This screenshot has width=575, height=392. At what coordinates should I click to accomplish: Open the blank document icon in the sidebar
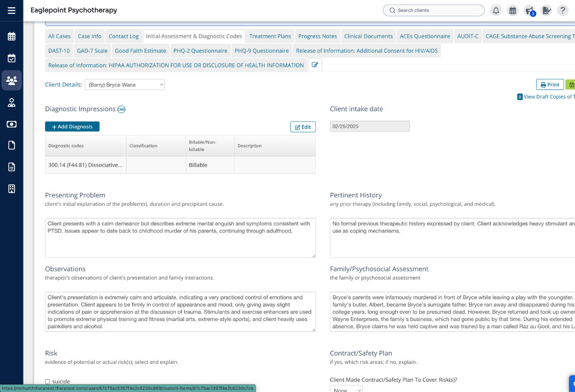click(x=12, y=145)
